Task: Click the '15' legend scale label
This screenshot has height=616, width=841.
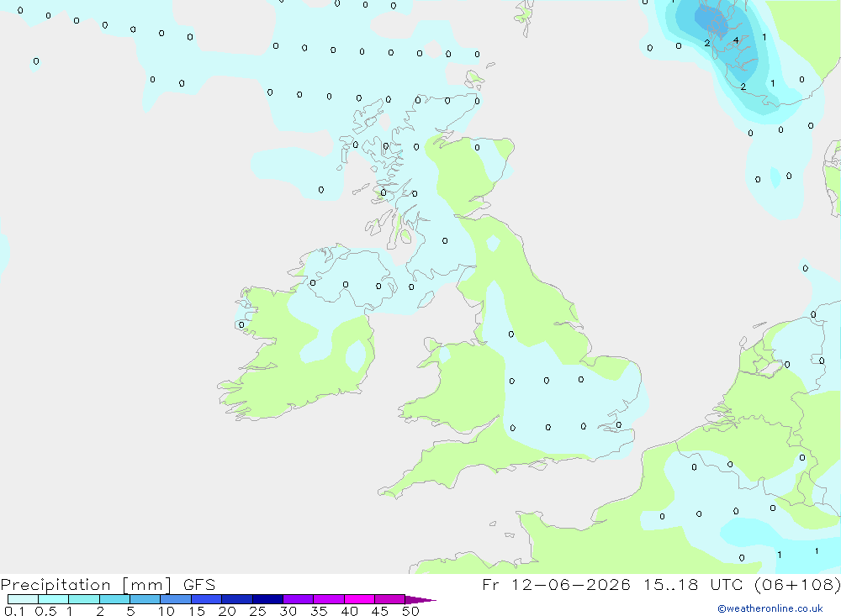Action: (197, 611)
